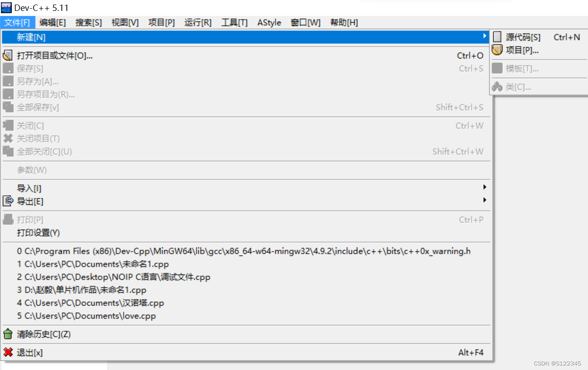The height and width of the screenshot is (370, 588).
Task: Open the 搜索[S] menu
Action: pyautogui.click(x=89, y=23)
